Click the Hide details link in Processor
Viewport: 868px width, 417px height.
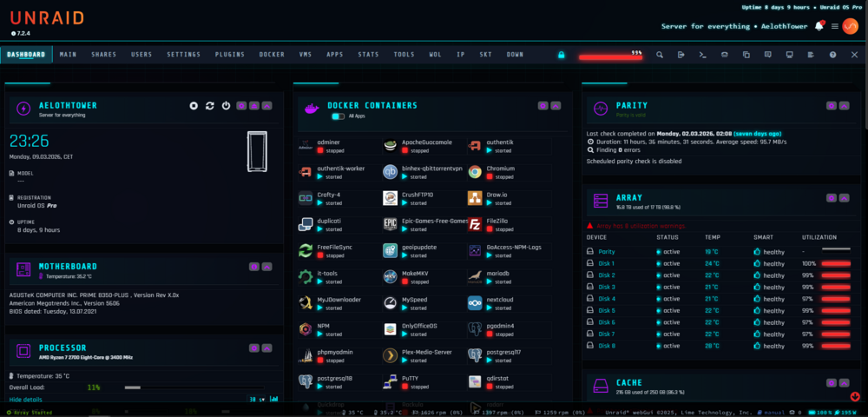tap(25, 400)
